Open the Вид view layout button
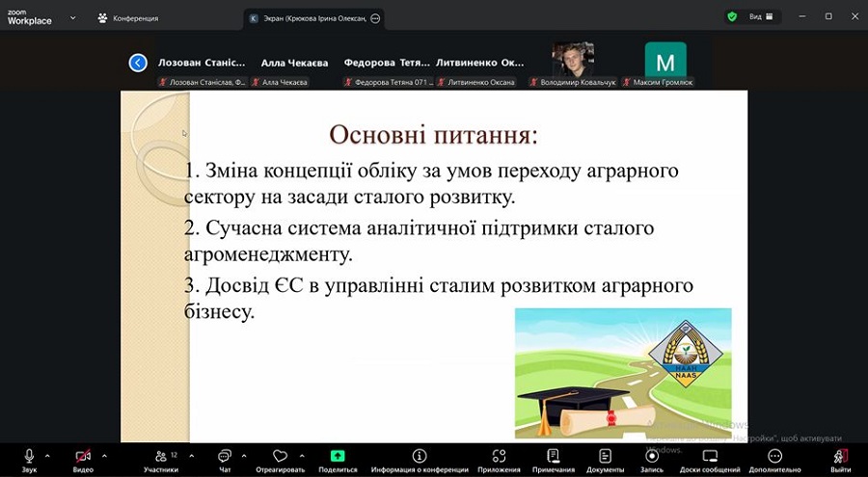 click(755, 17)
